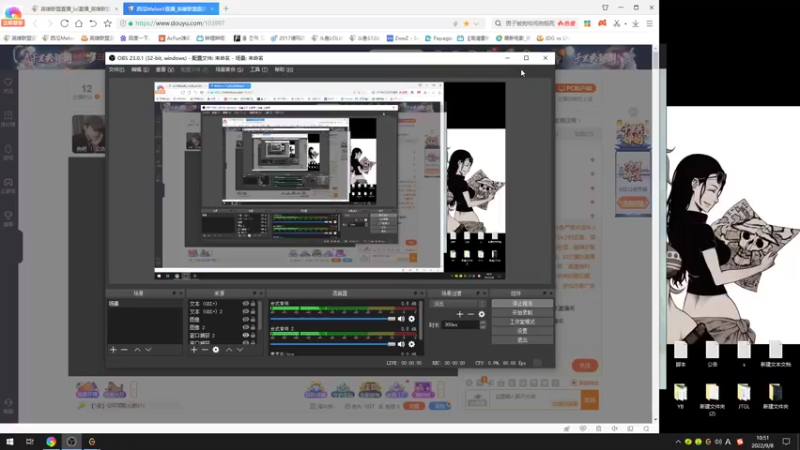Viewport: 800px width, 450px height.
Task: Toggle visibility of 文本 (GDI+) 2 source
Action: click(x=245, y=311)
